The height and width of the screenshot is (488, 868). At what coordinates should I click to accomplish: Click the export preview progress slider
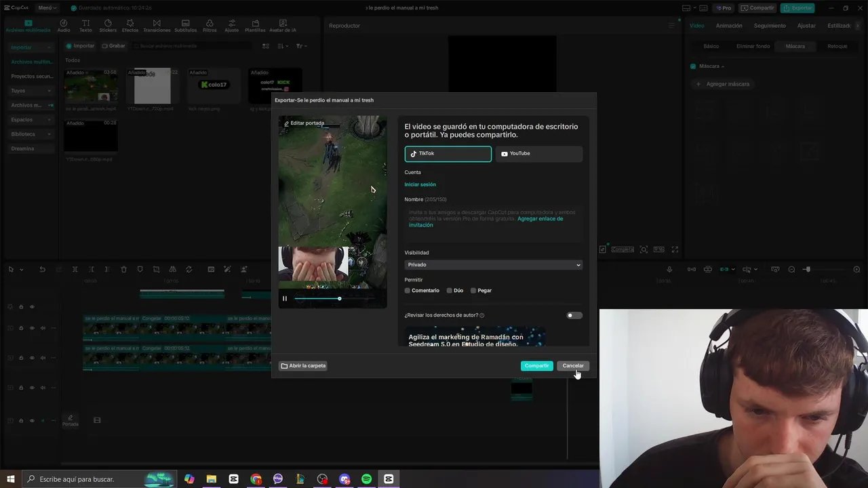(x=334, y=298)
